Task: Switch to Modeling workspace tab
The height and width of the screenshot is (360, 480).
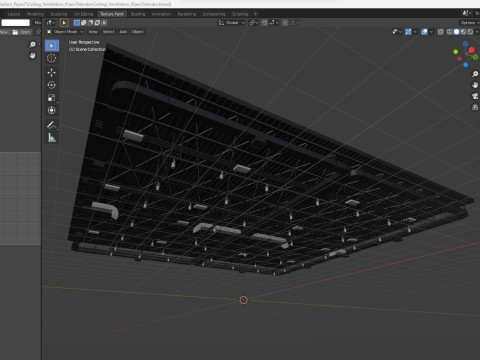Action: (x=35, y=14)
